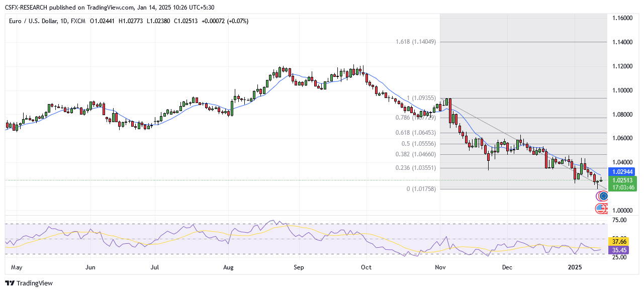The image size is (644, 292).
Task: Click the TradingView logo at bottom left
Action: coord(29,283)
